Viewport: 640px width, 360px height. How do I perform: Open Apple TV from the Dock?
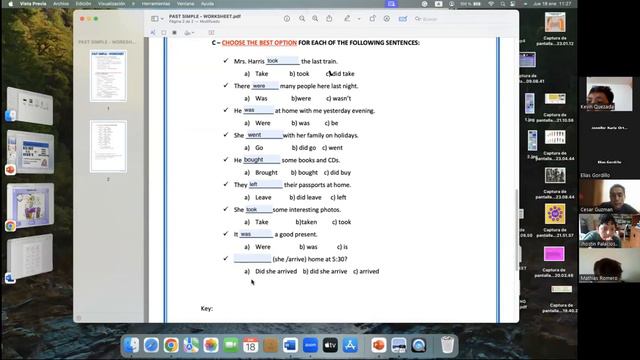pyautogui.click(x=330, y=345)
